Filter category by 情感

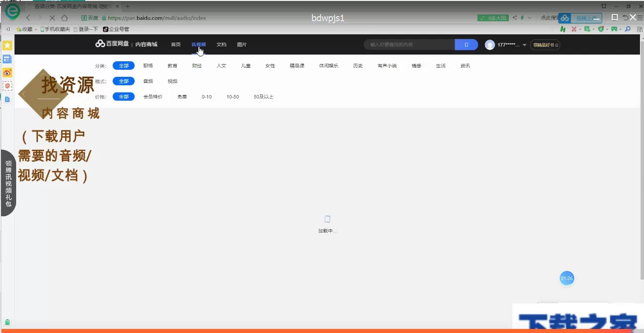(x=416, y=66)
